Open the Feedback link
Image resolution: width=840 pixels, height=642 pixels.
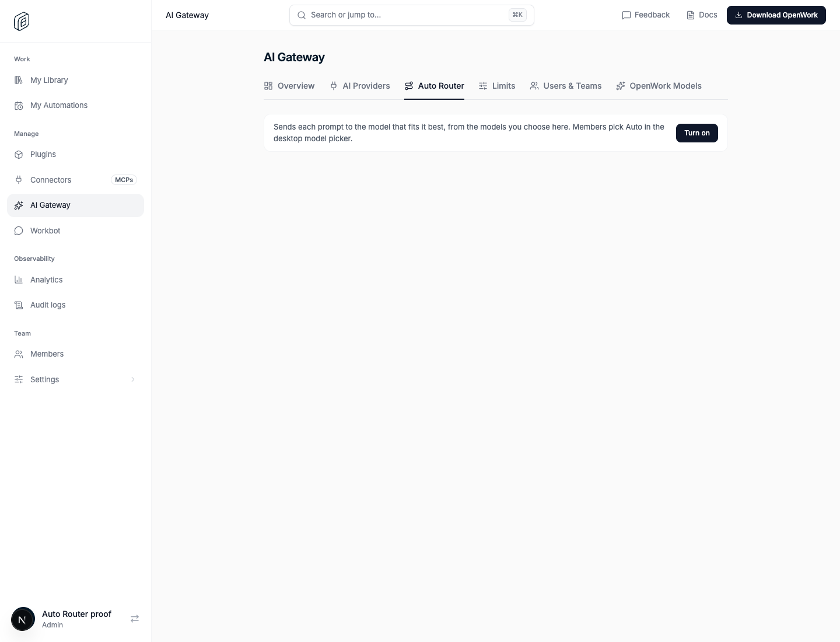[646, 15]
